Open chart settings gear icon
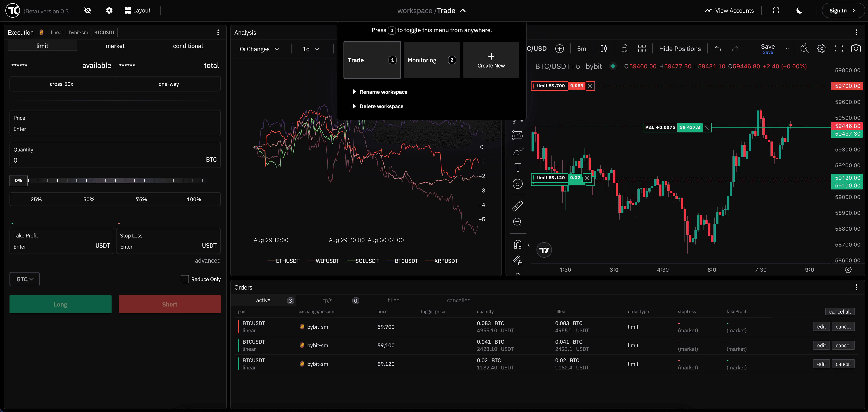 tap(821, 48)
